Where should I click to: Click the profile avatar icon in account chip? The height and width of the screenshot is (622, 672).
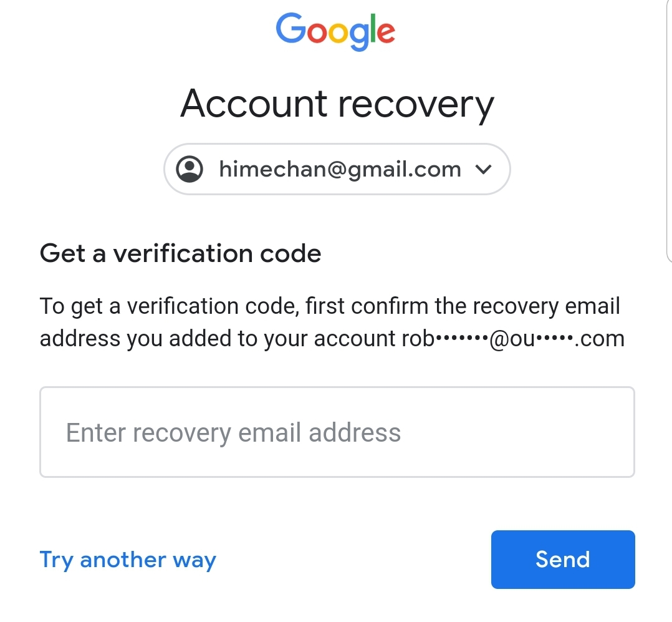coord(190,169)
